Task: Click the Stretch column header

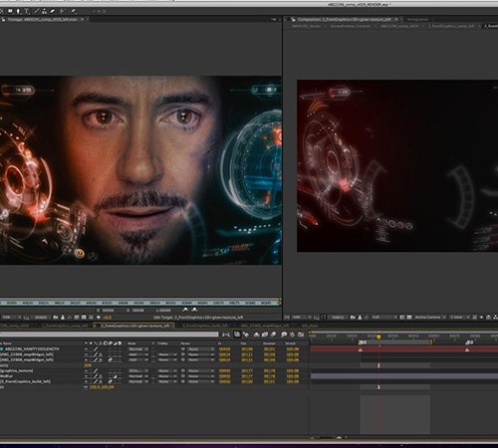Action: point(291,343)
